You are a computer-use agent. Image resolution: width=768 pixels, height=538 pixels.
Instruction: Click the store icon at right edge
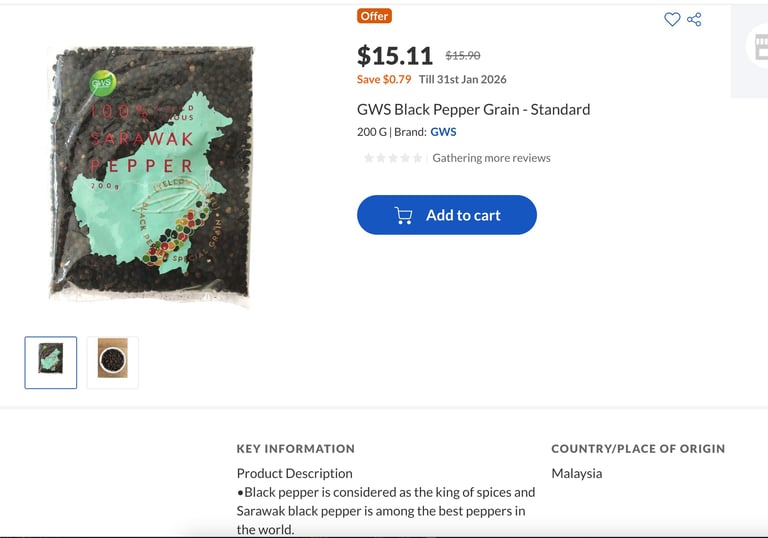click(x=759, y=46)
